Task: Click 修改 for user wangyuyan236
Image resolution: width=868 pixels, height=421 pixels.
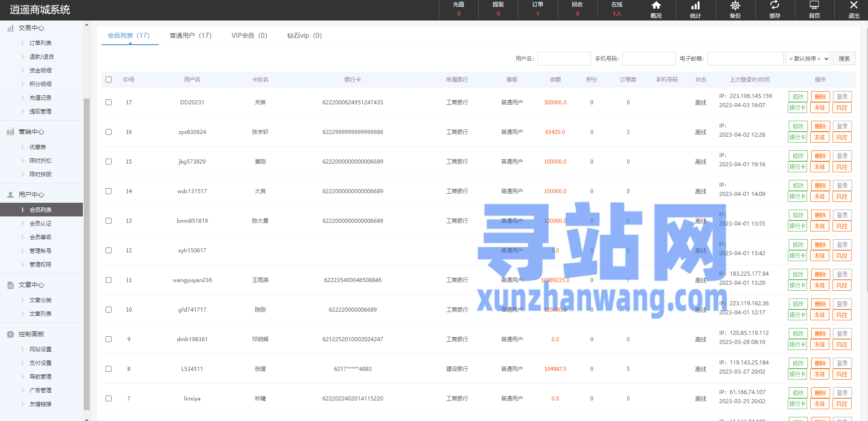Action: [x=798, y=274]
